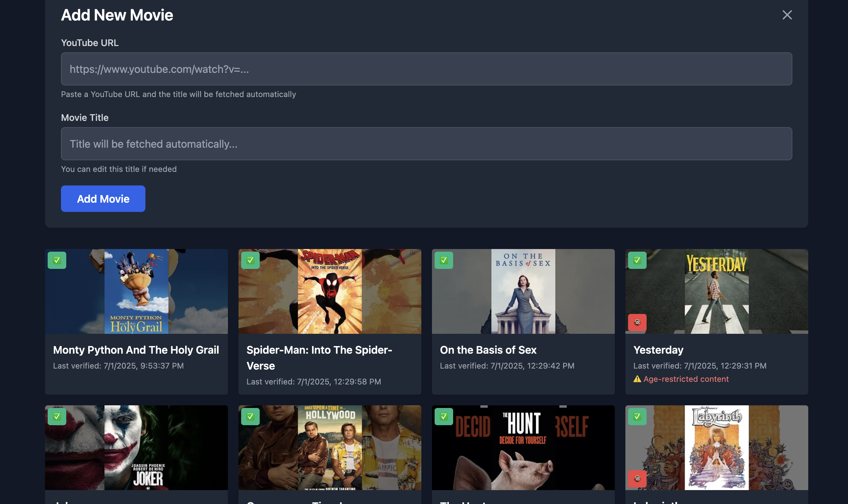
Task: Click verified checkmark on Monty Python card
Action: 57,260
